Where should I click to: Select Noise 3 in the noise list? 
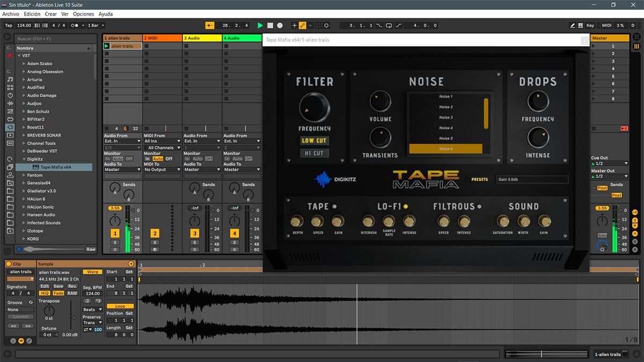[x=445, y=117]
